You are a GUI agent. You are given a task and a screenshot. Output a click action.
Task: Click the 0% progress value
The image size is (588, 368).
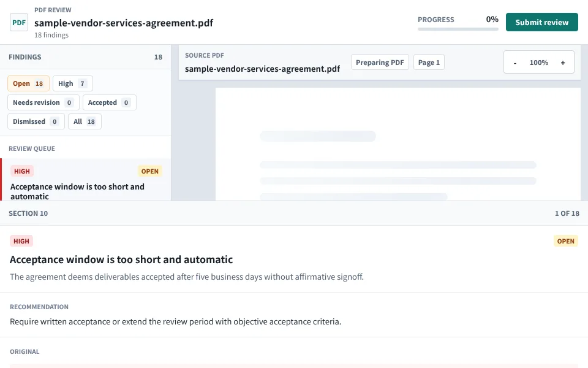pyautogui.click(x=492, y=19)
